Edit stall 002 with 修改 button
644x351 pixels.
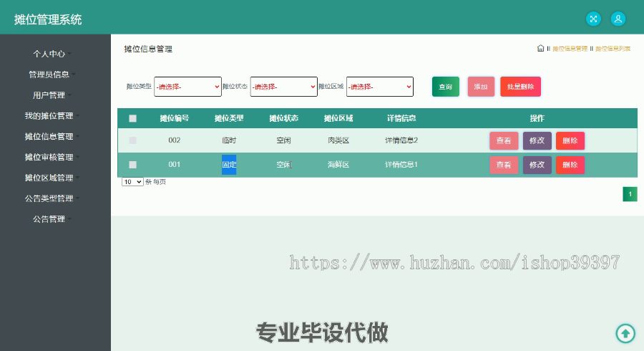coord(537,140)
